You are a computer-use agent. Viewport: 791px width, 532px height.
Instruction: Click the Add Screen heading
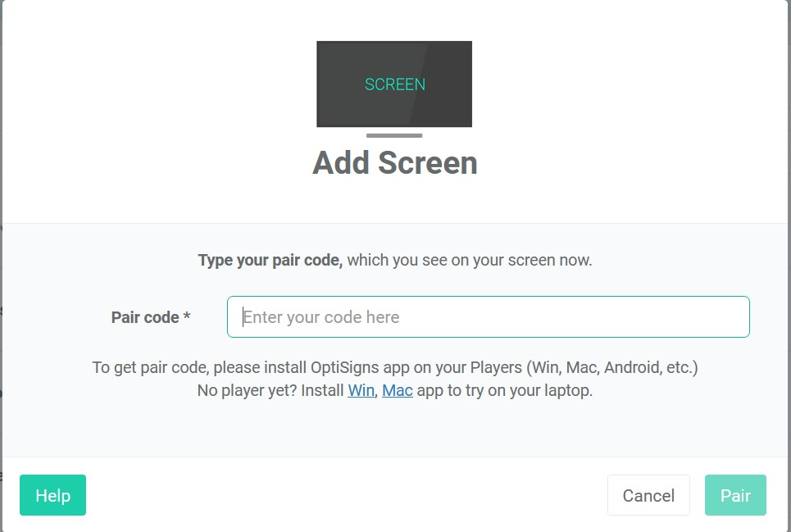click(x=395, y=163)
